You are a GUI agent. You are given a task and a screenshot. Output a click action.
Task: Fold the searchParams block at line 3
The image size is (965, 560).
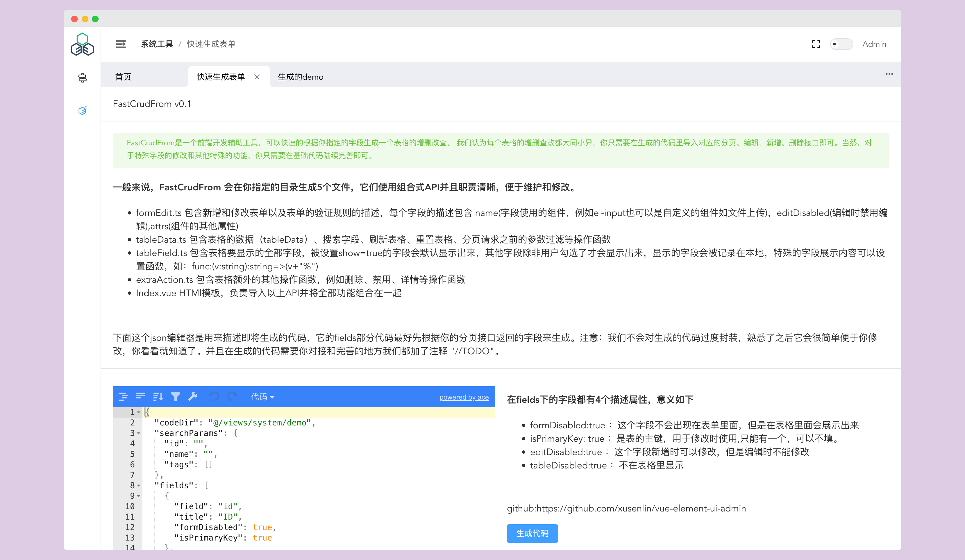coord(139,433)
